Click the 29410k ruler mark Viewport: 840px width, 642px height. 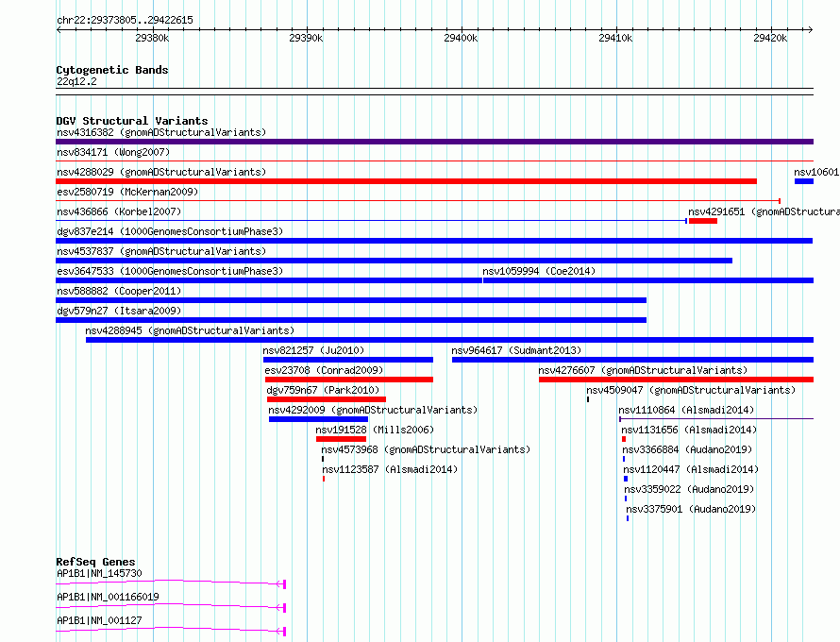pos(615,38)
